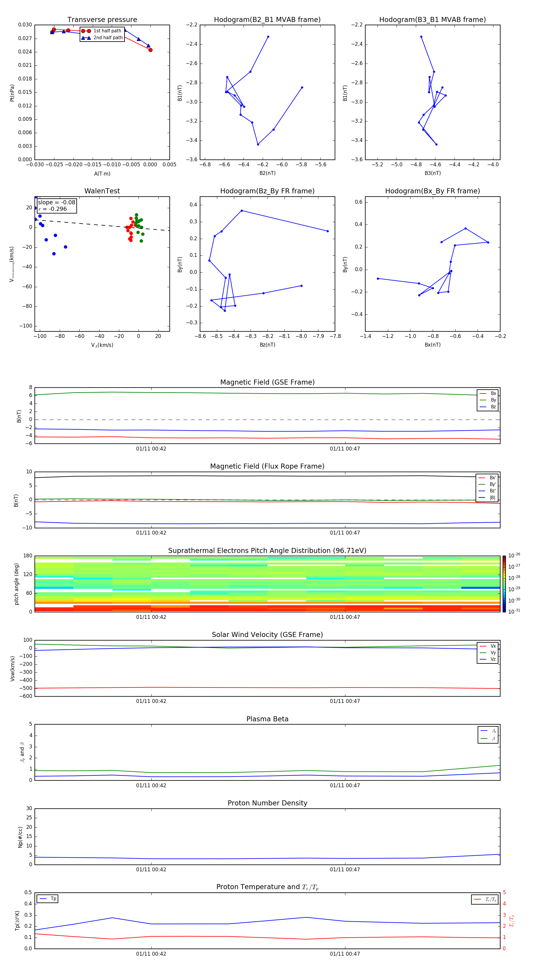Viewport: 535px width, 980px height.
Task: Click the red Te/Tp legend entry
Action: 485,899
